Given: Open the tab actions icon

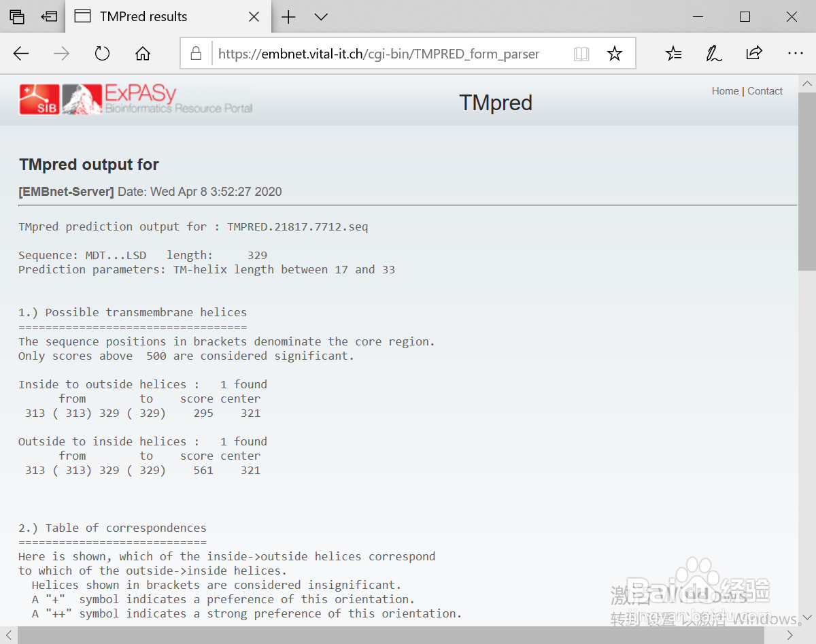Looking at the screenshot, I should tap(17, 16).
